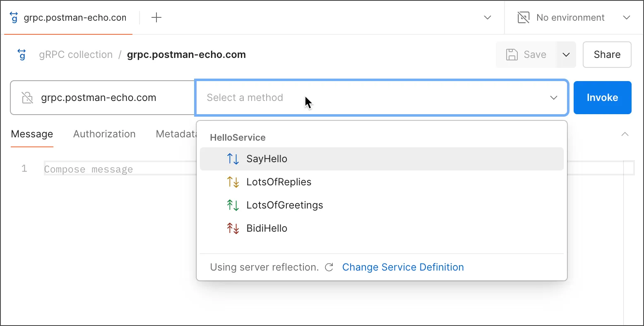
Task: Choose the BidiHello method
Action: (x=382, y=228)
